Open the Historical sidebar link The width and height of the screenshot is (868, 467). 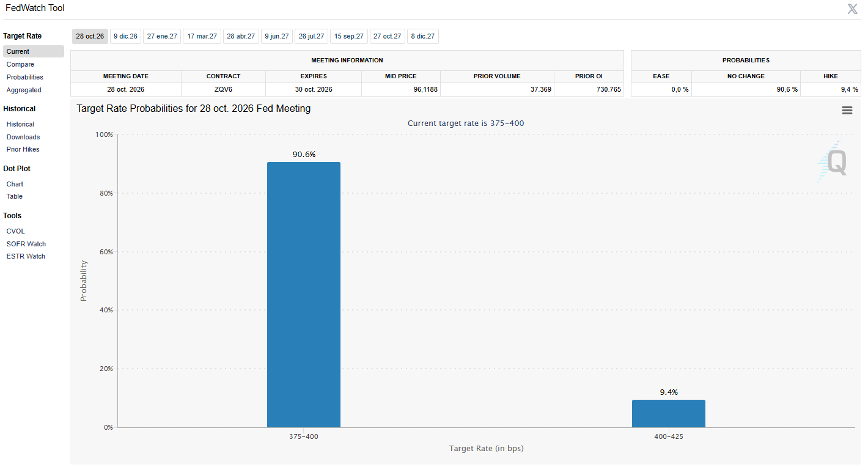[20, 124]
